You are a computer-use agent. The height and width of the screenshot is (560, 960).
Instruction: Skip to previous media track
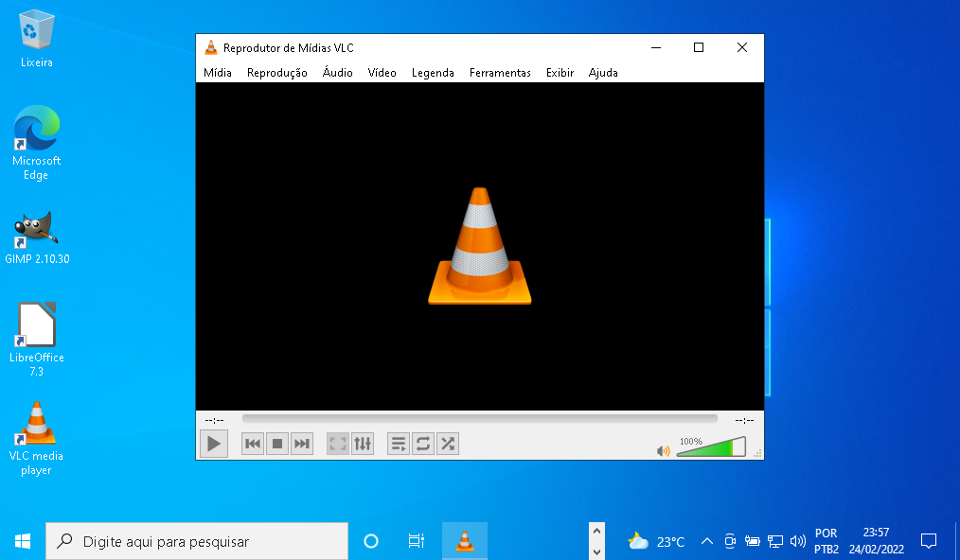click(253, 444)
